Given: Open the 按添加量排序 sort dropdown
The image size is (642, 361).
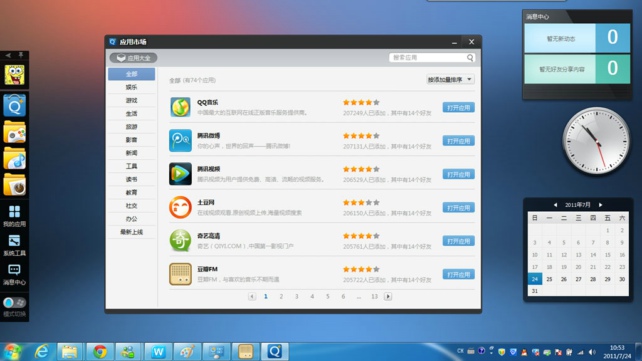Looking at the screenshot, I should [x=450, y=79].
